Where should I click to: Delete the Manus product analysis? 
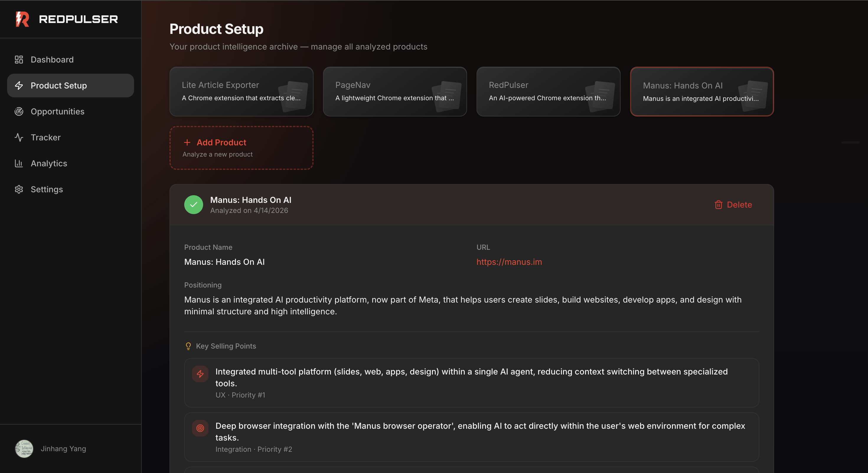733,205
